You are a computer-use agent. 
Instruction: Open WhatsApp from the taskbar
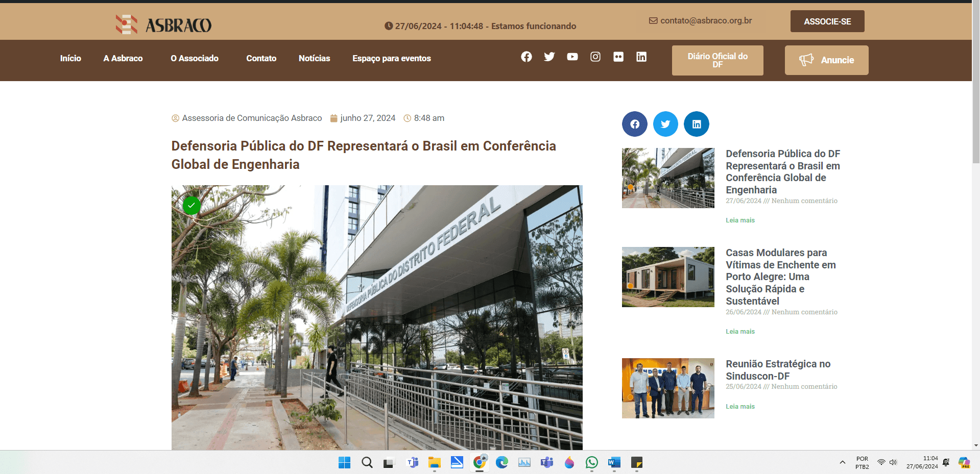click(592, 463)
